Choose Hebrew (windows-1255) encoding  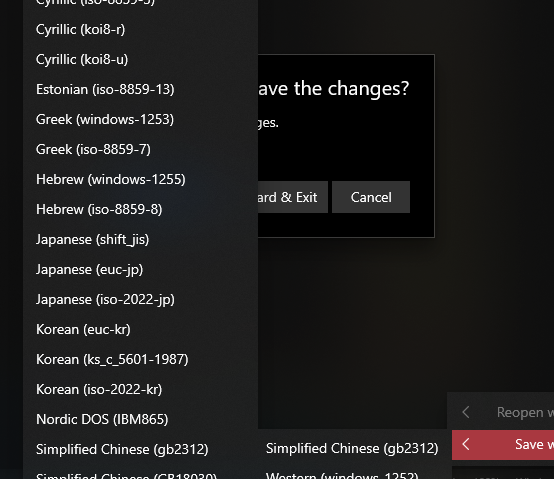click(x=140, y=180)
